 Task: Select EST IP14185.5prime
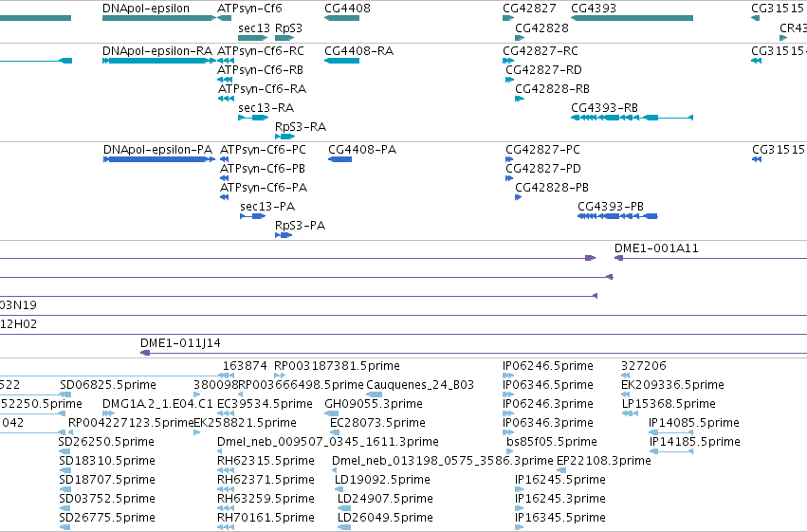[x=671, y=451]
